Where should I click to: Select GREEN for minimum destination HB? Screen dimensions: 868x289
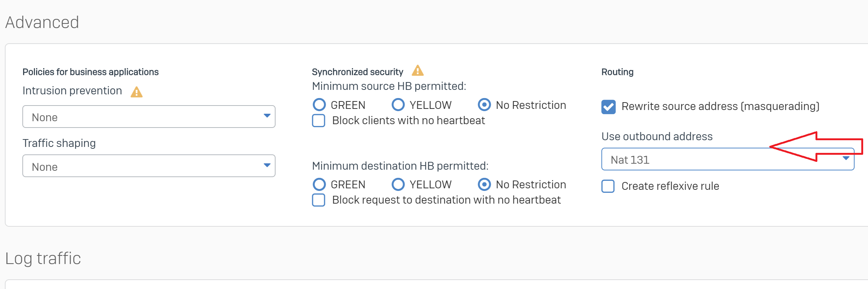[319, 184]
